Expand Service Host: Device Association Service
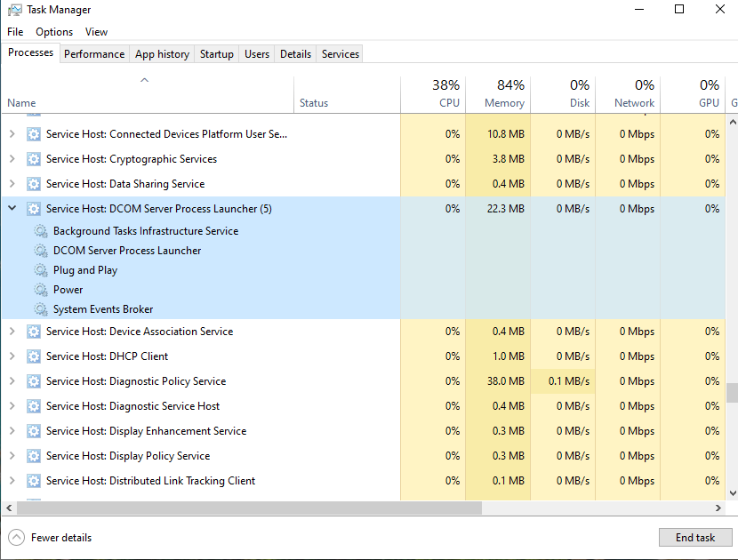This screenshot has width=738, height=560. [x=12, y=332]
